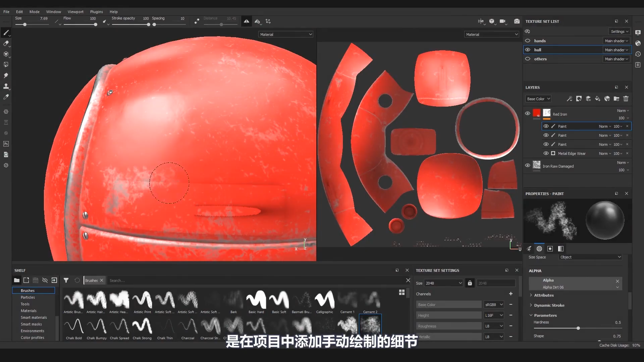Select the Smudge tool

click(x=6, y=75)
